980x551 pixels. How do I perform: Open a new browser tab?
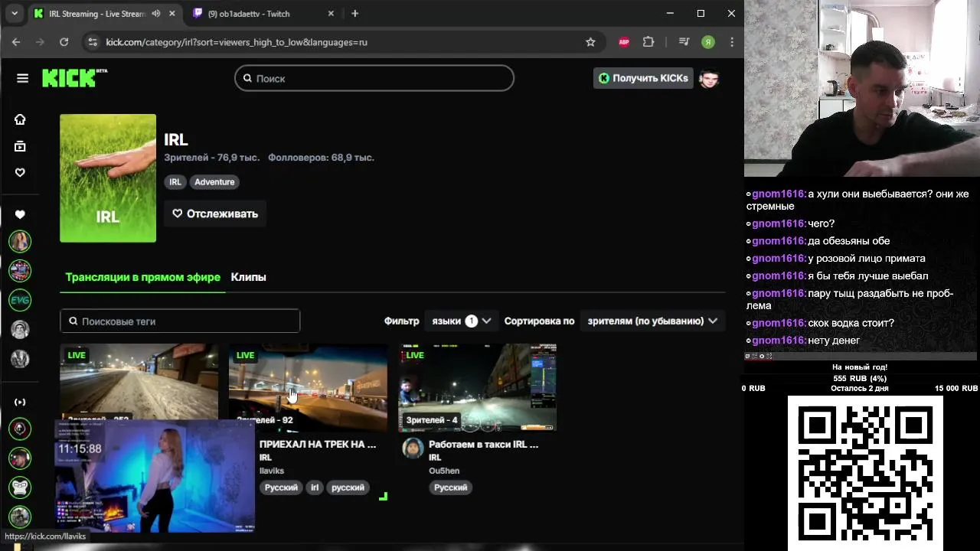point(354,14)
